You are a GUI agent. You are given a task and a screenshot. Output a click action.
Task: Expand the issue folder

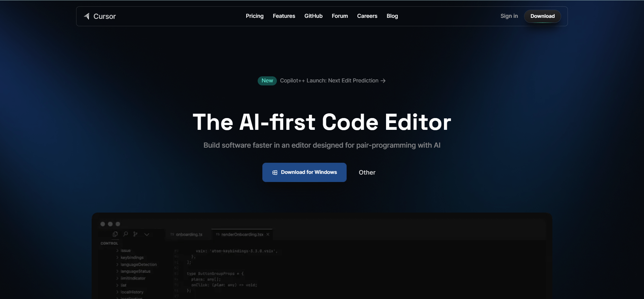tap(123, 251)
